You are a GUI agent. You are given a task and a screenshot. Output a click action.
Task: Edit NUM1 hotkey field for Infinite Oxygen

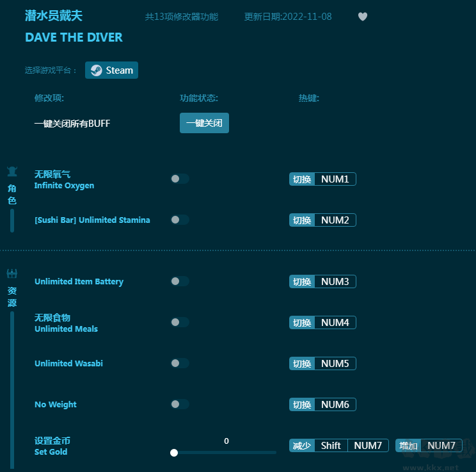point(335,179)
